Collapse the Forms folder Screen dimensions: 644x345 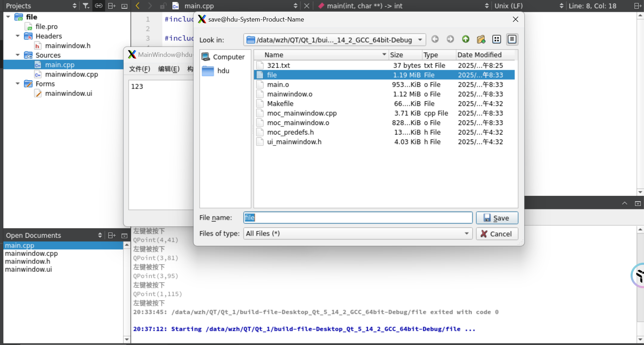coord(18,84)
